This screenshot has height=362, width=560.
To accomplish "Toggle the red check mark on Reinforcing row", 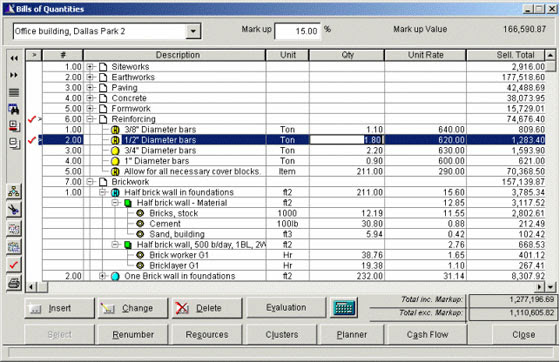I will (x=32, y=119).
